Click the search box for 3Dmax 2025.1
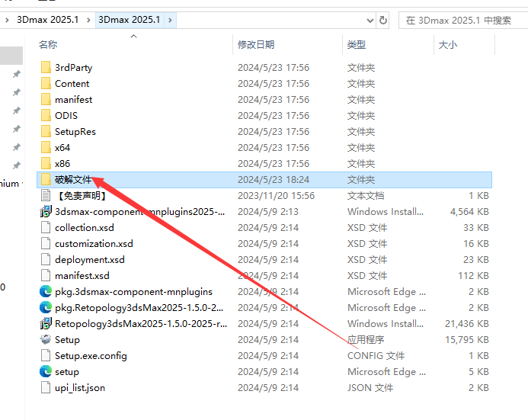528x420 pixels. point(463,21)
